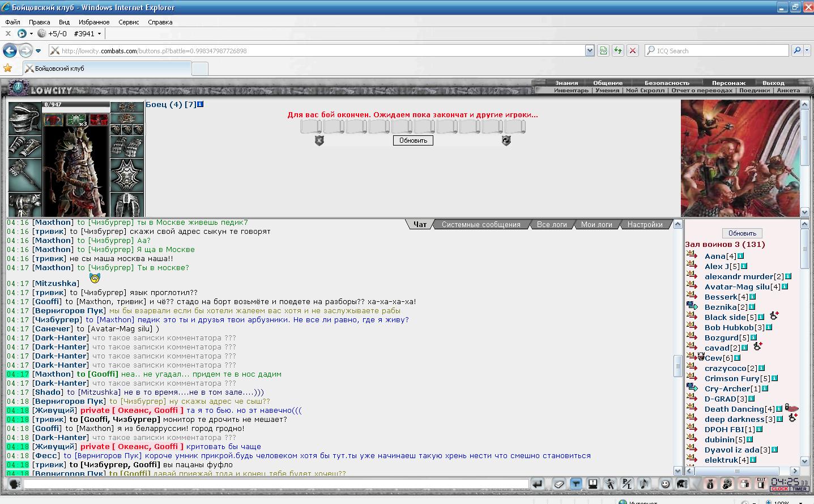Click the eraser icon to clear chat

click(x=559, y=484)
